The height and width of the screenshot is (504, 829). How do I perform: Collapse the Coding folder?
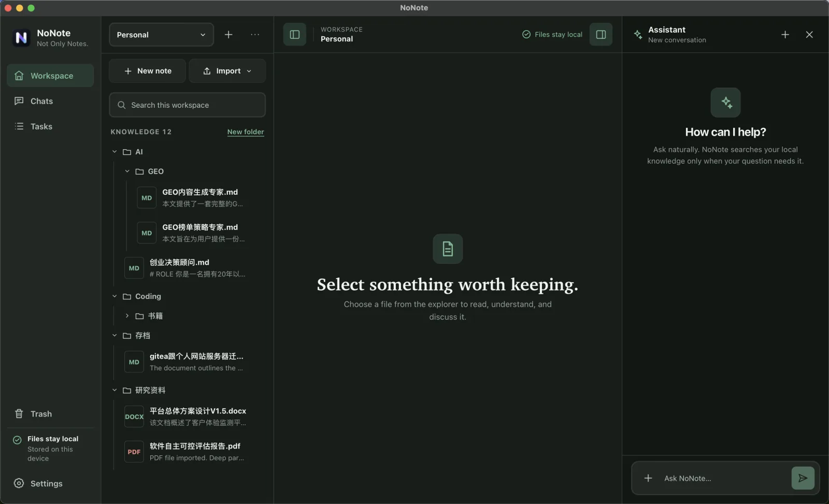point(115,296)
